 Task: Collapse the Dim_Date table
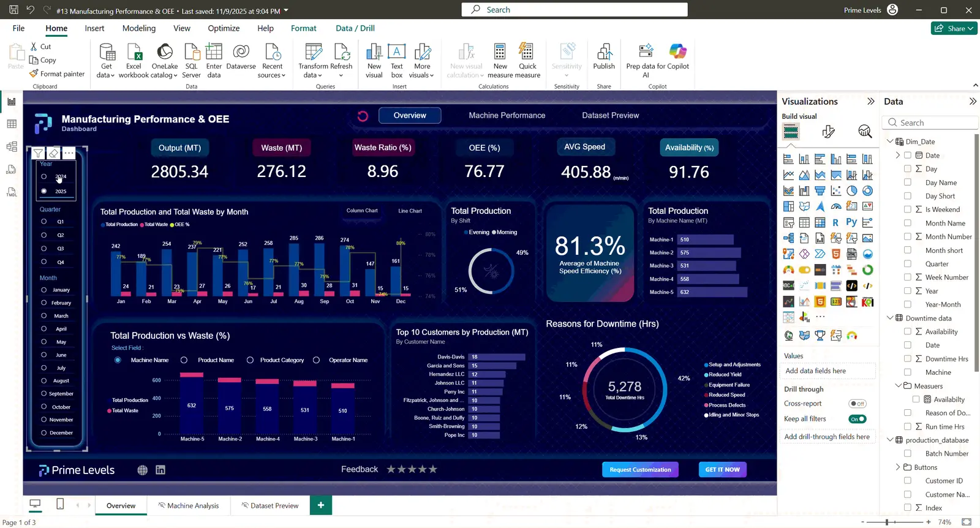coord(890,141)
